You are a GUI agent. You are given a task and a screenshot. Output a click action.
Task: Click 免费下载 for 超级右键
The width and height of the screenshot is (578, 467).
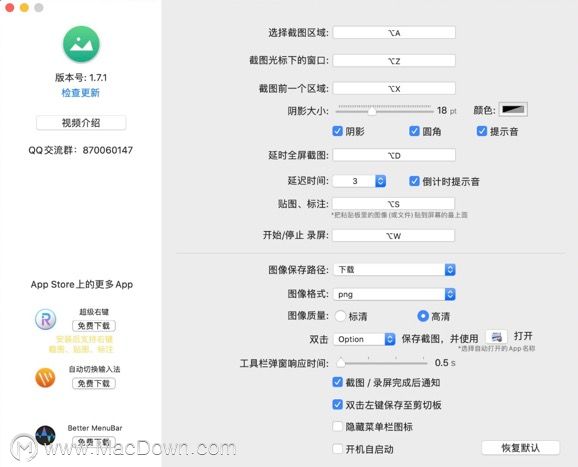pos(94,326)
